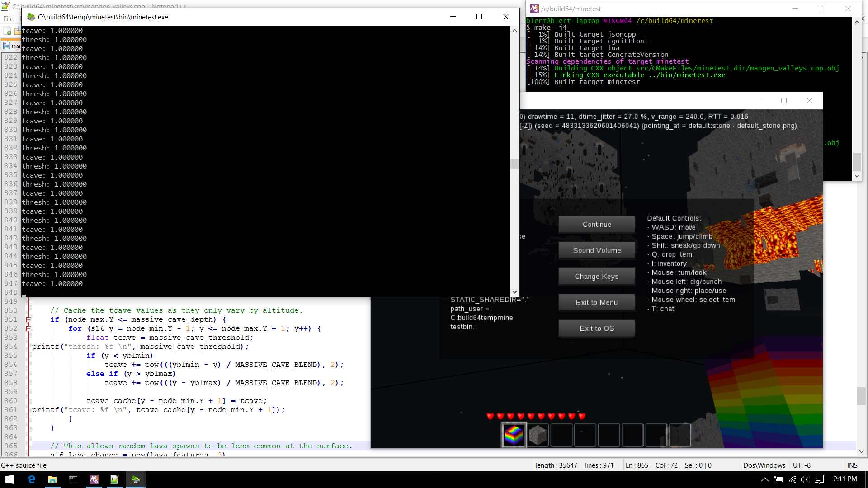This screenshot has height=488, width=868.
Task: Switch to Minetest via taskbar icon
Action: point(135,479)
